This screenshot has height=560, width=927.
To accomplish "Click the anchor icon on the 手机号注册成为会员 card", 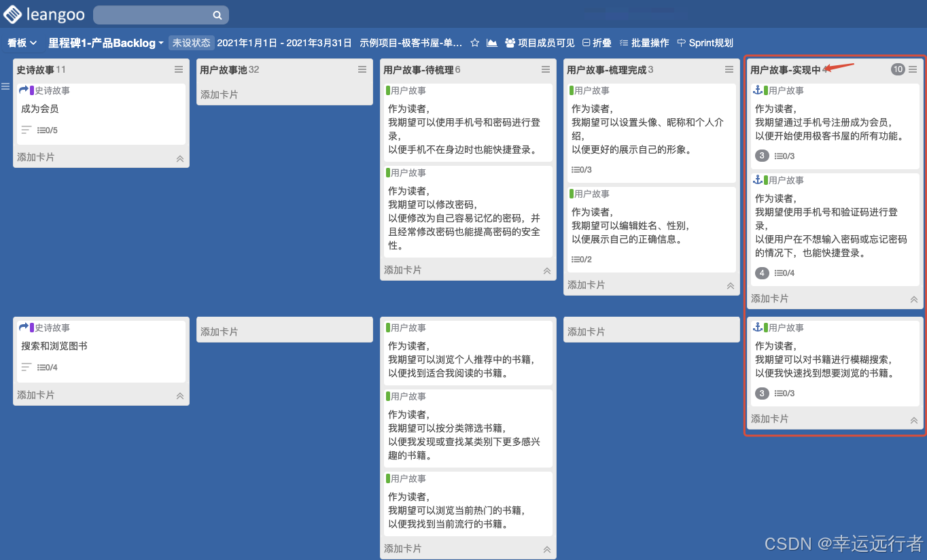I will (x=758, y=90).
